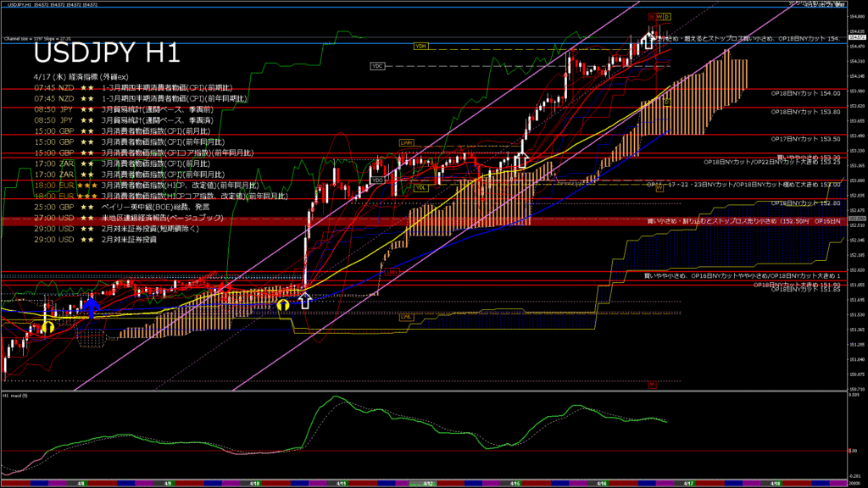Click the OP18 NY cut 154.00 label
The height and width of the screenshot is (488, 868).
[x=805, y=93]
